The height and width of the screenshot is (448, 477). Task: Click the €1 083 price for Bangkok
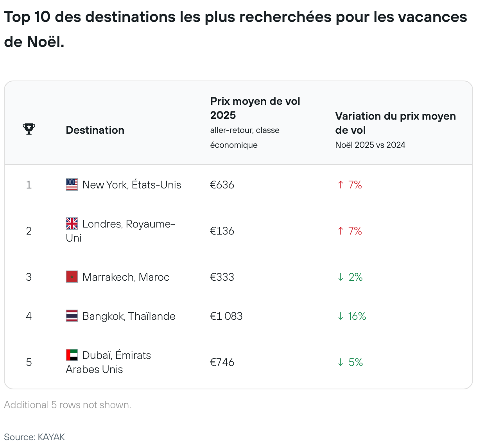pyautogui.click(x=226, y=316)
